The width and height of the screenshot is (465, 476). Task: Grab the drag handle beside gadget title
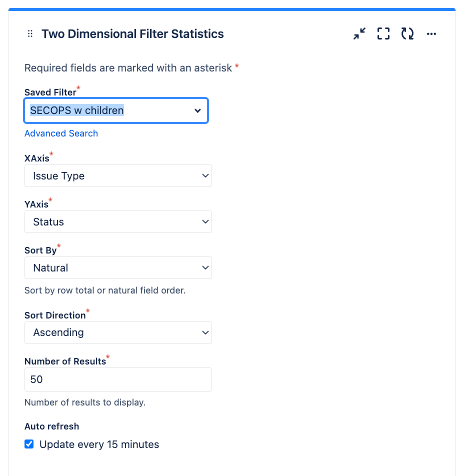coord(30,33)
